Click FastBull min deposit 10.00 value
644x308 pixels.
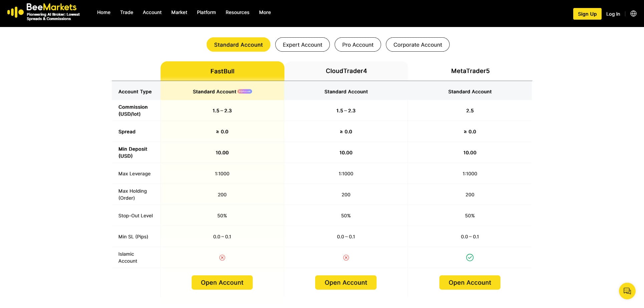[x=222, y=153]
